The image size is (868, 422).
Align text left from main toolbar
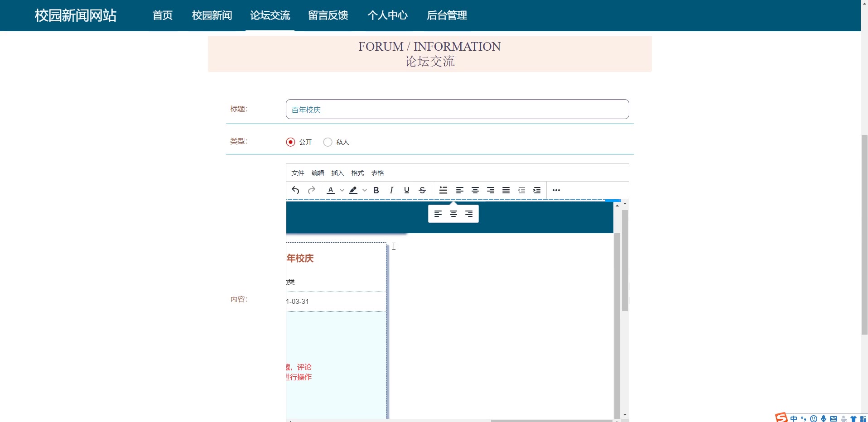pos(460,190)
